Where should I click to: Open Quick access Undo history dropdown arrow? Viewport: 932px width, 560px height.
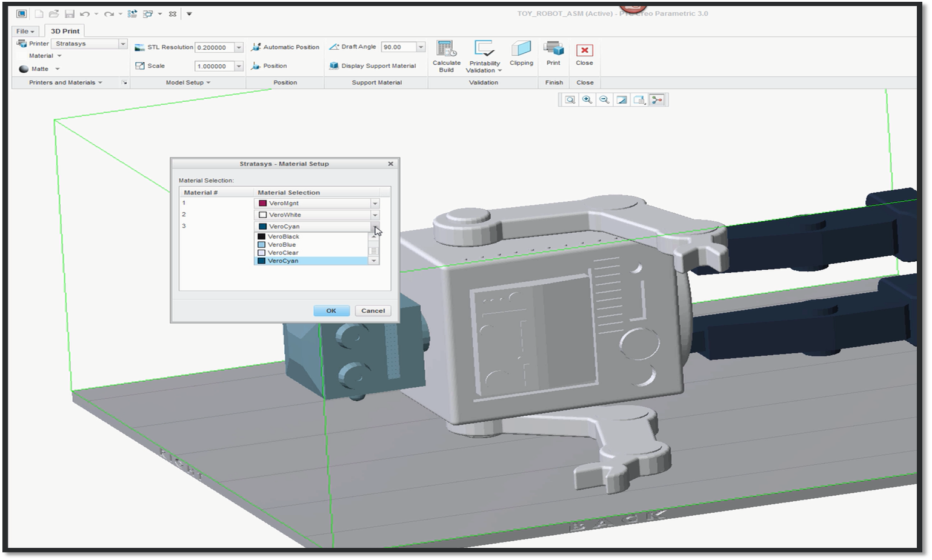(x=96, y=13)
